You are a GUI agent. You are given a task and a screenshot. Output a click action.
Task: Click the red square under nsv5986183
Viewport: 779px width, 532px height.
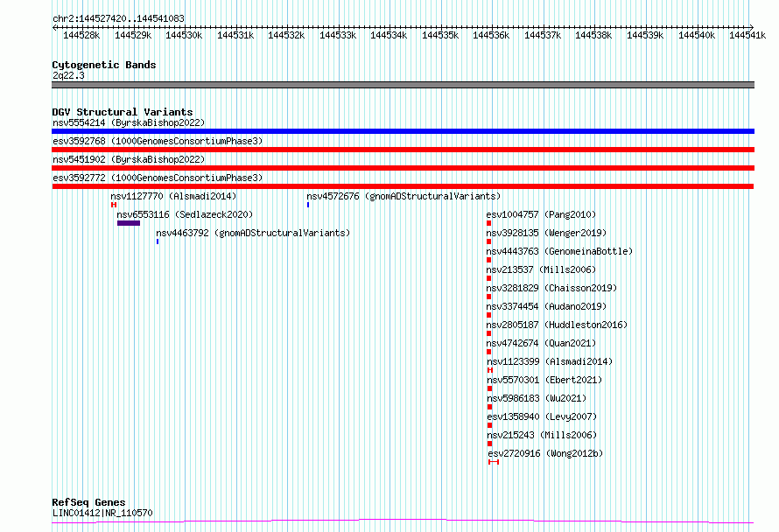pos(489,407)
